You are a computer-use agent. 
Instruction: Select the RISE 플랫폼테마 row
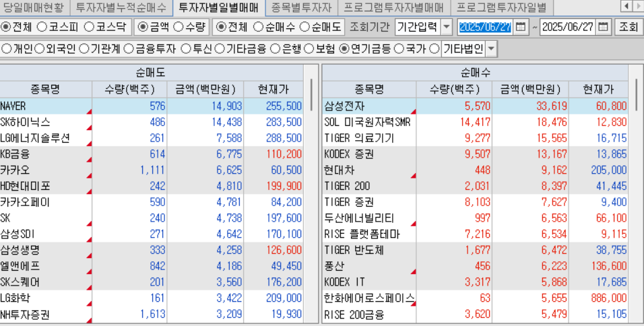475,234
